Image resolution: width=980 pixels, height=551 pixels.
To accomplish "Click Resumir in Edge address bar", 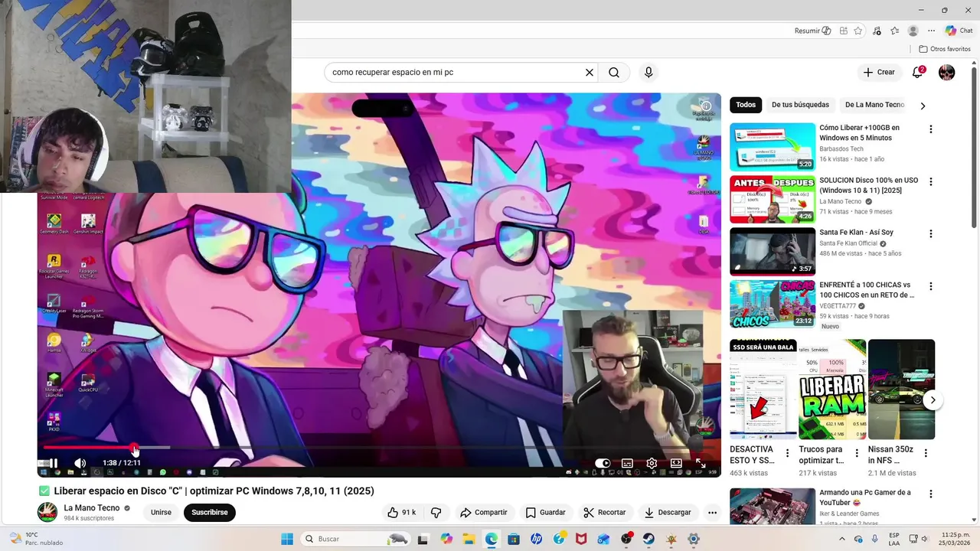I will pyautogui.click(x=813, y=31).
